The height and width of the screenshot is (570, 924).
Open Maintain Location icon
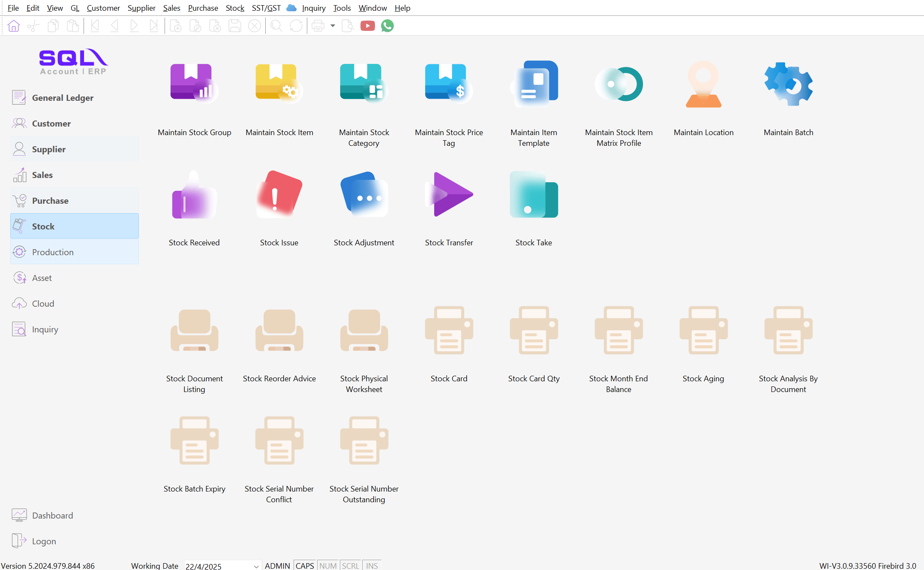(703, 84)
